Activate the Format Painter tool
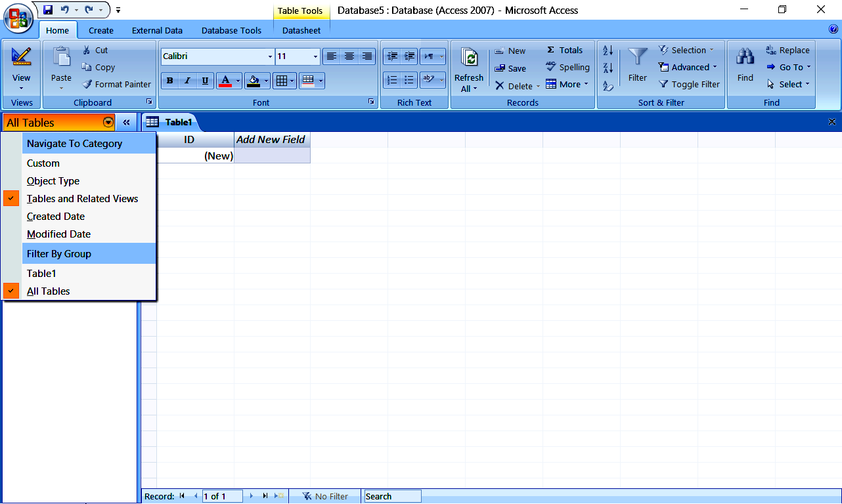 pyautogui.click(x=116, y=84)
